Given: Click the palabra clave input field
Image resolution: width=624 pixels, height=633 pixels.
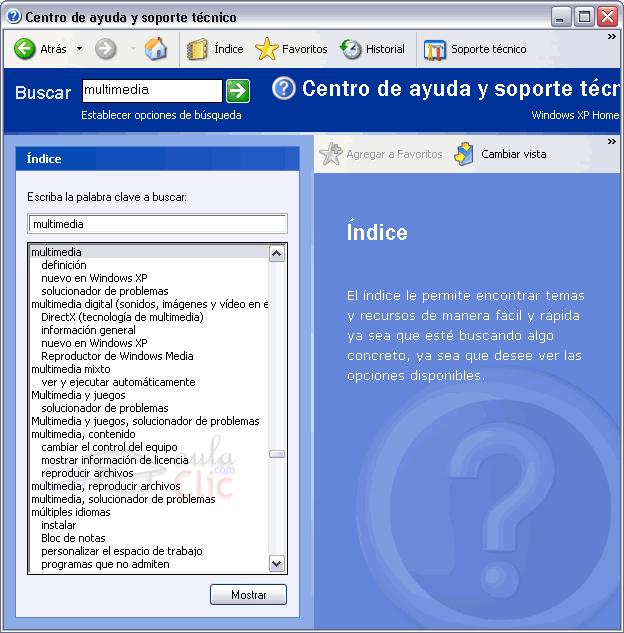Looking at the screenshot, I should coord(157,224).
